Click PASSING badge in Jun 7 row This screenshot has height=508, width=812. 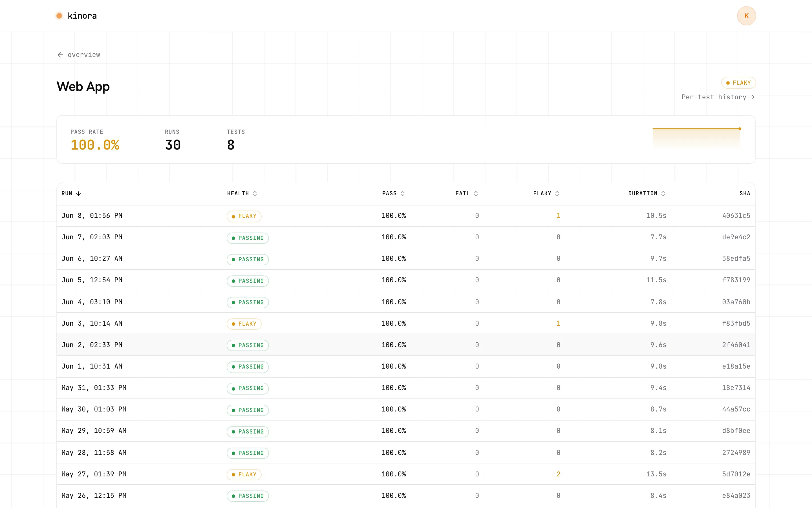click(248, 238)
